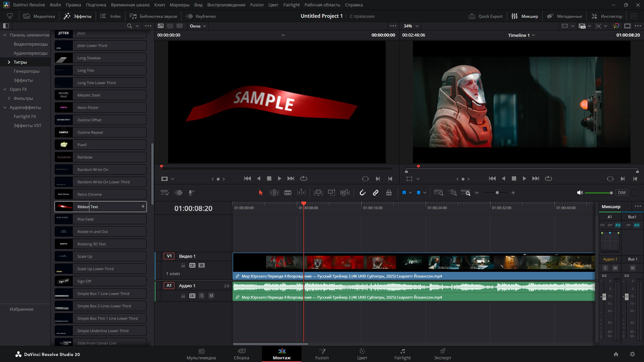Solo the Audio 1 track
The height and width of the screenshot is (362, 644).
(x=202, y=296)
